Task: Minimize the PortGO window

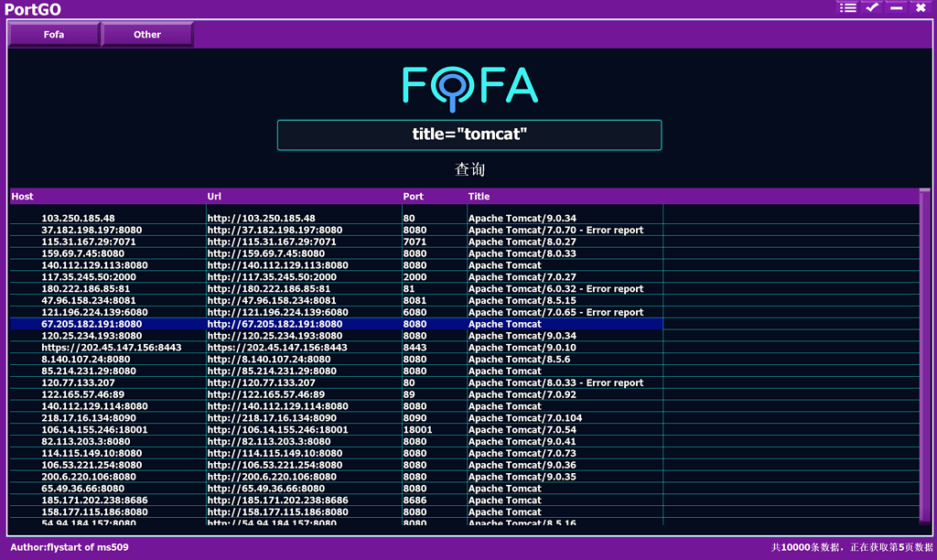Action: tap(897, 7)
